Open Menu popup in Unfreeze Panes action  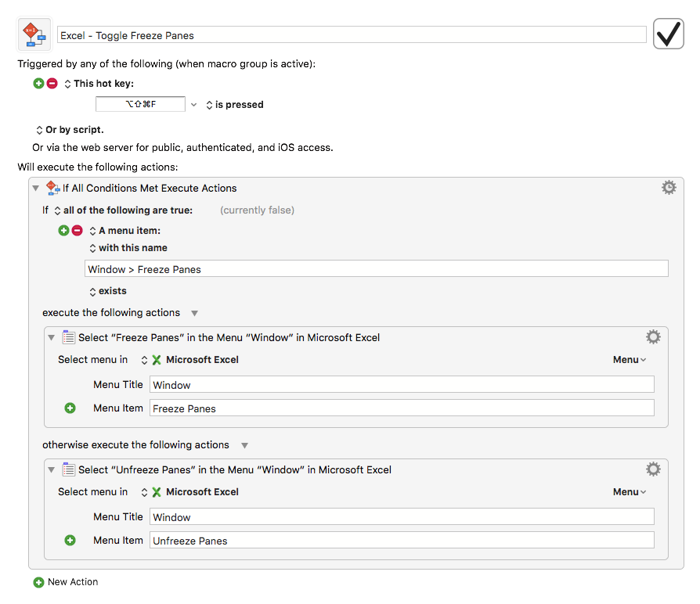coord(630,491)
